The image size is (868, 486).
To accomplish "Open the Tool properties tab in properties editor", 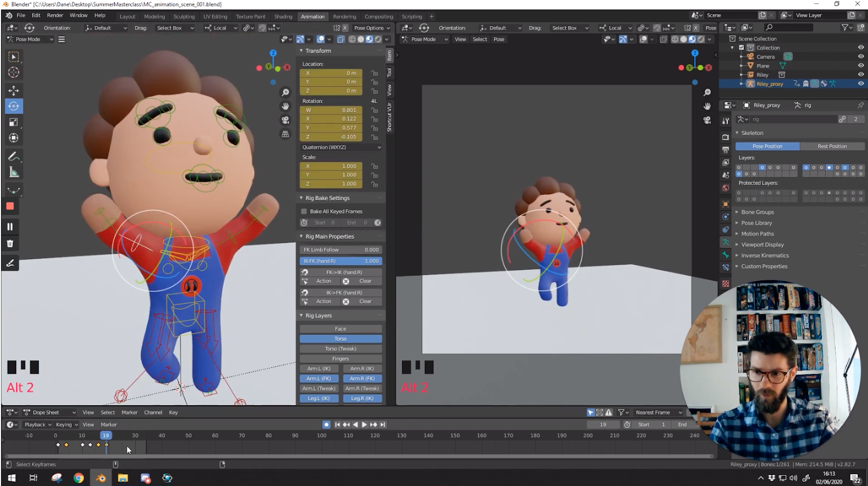I will tap(726, 121).
